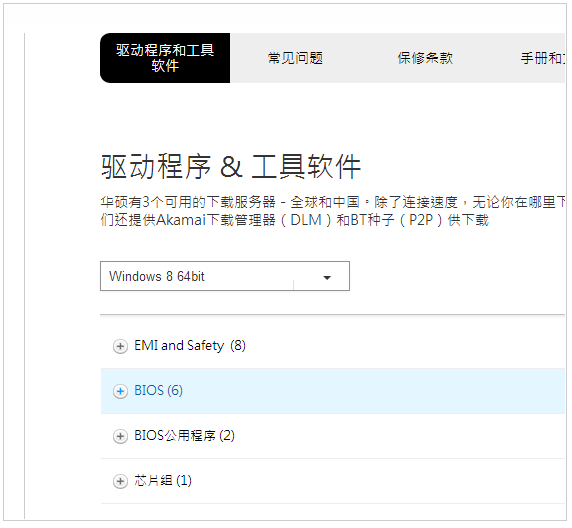Click the 驱动程序 & 工具软件 heading
The image size is (572, 528).
[231, 167]
